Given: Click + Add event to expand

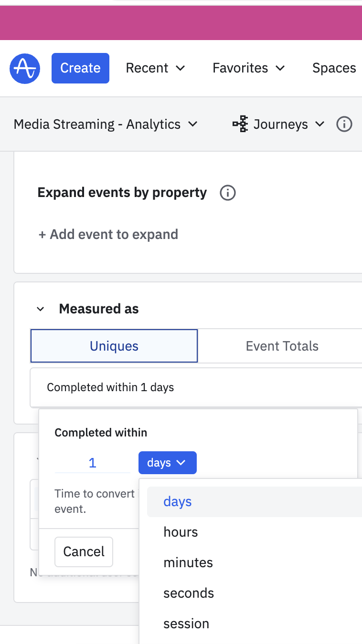Looking at the screenshot, I should click(x=108, y=235).
